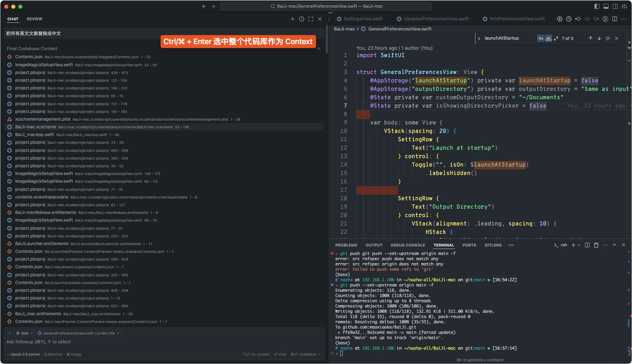632x364 pixels.
Task: Submit with no context option
Action: click(257, 355)
